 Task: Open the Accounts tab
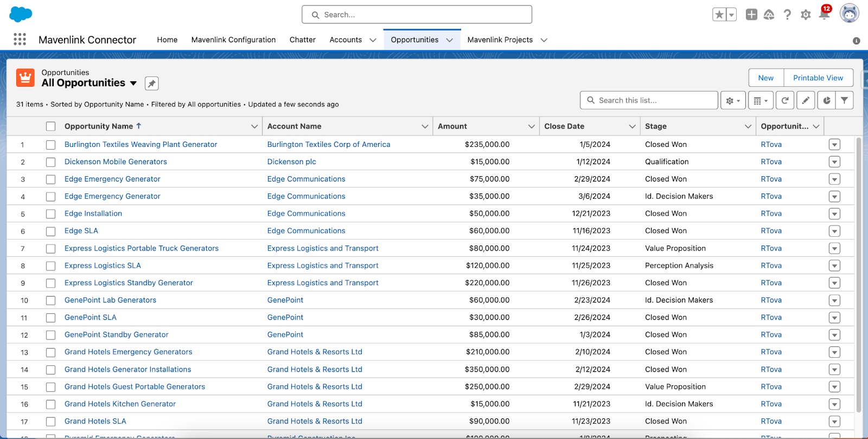tap(346, 40)
